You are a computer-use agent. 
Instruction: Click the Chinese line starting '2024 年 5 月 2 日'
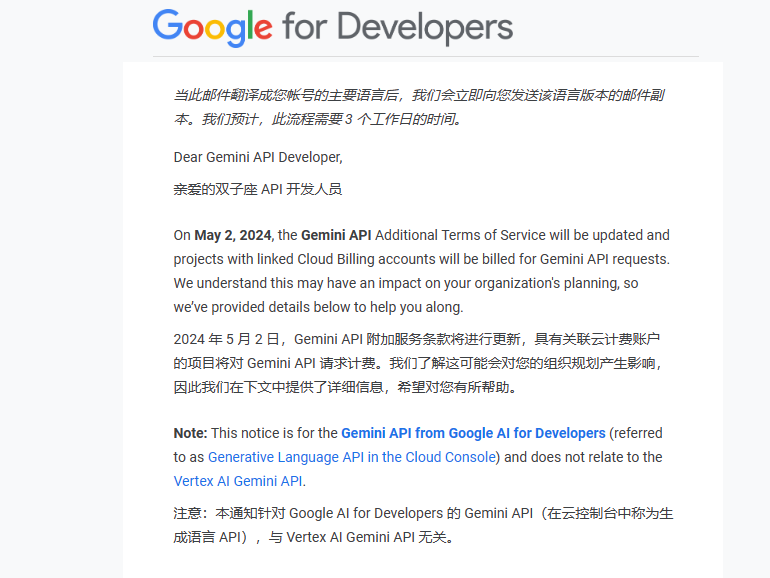pyautogui.click(x=416, y=339)
